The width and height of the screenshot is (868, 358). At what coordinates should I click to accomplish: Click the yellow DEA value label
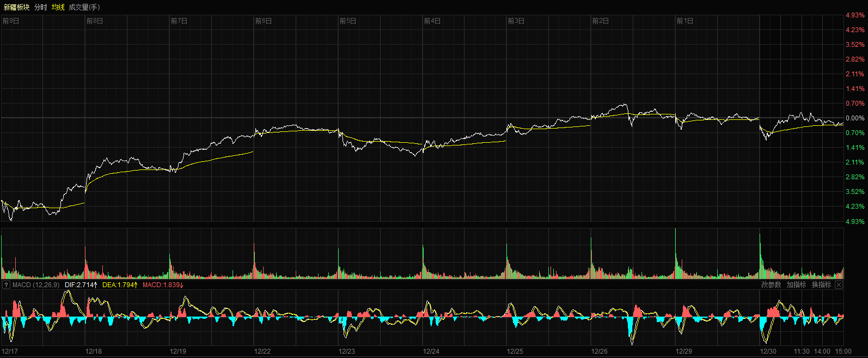point(120,285)
